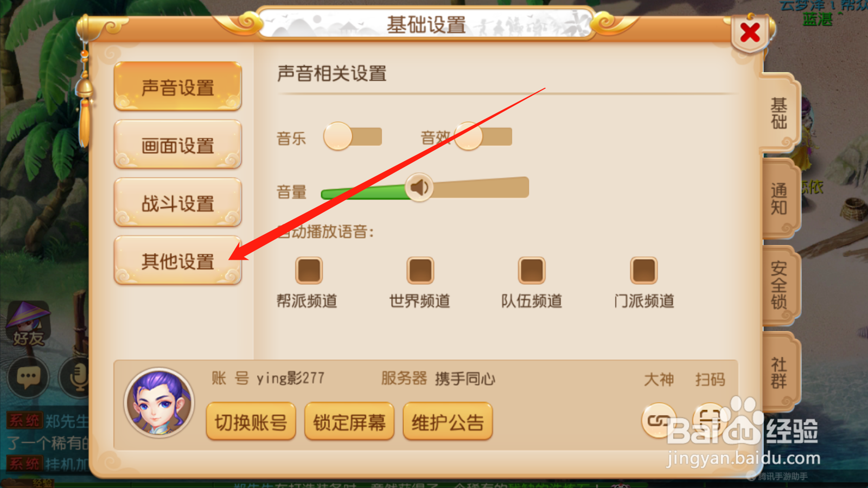Click the link icon under 大神
The height and width of the screenshot is (488, 868).
(659, 420)
